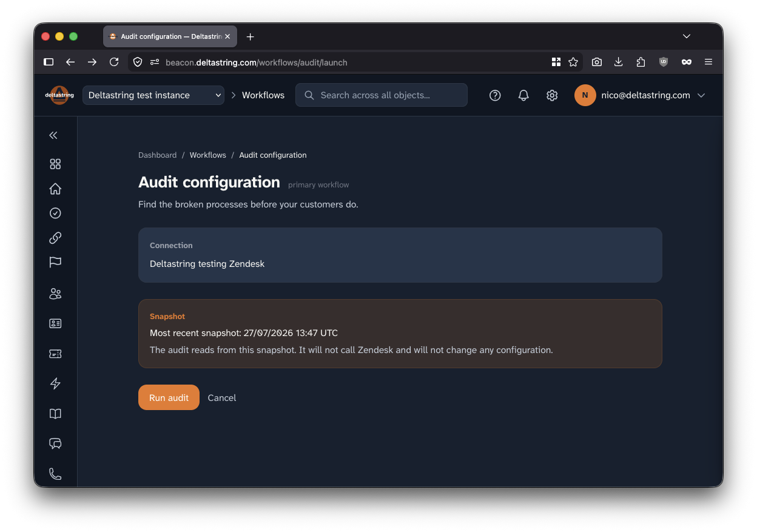Open the infinity mask extension icon
Screen dimensions: 757x532
click(687, 62)
